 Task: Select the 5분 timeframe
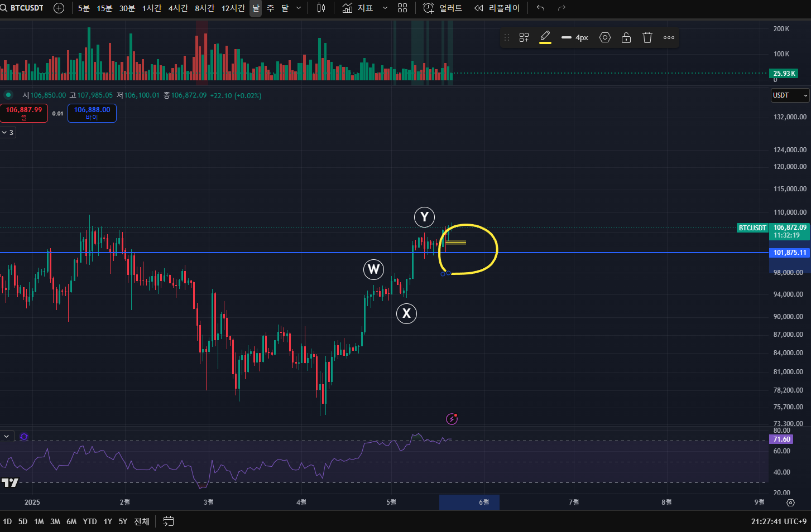[84, 8]
